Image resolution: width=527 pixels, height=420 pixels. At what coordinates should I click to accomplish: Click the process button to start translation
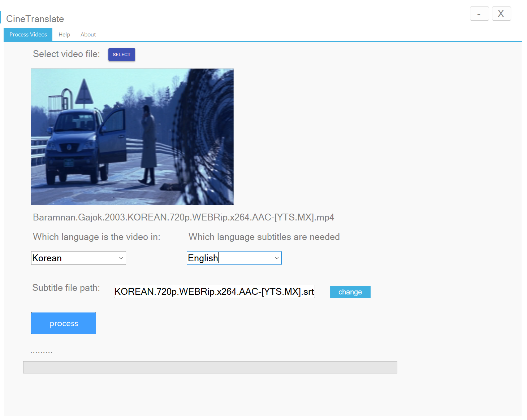[63, 323]
